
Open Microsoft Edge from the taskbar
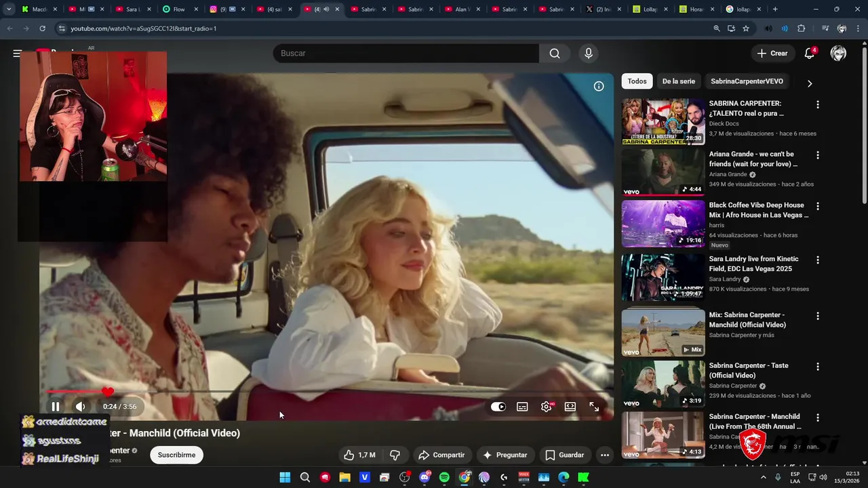[x=564, y=477]
